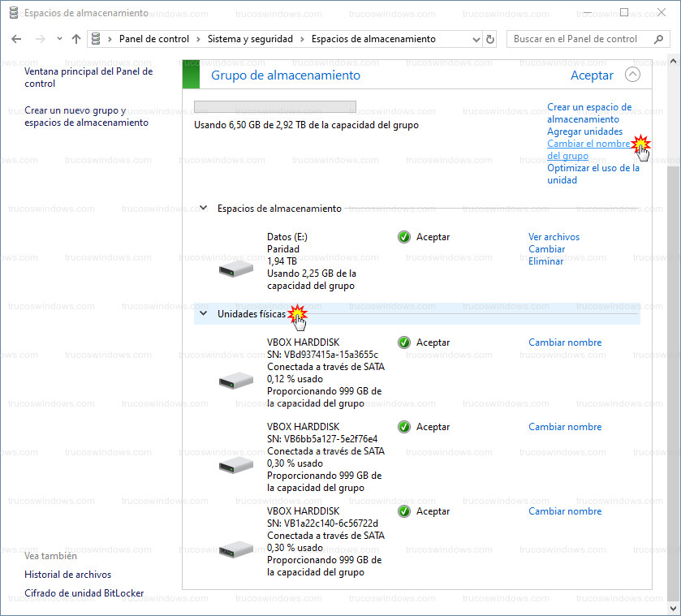Select Sistema y seguridad in breadcrumb
This screenshot has width=681, height=616.
click(x=249, y=39)
